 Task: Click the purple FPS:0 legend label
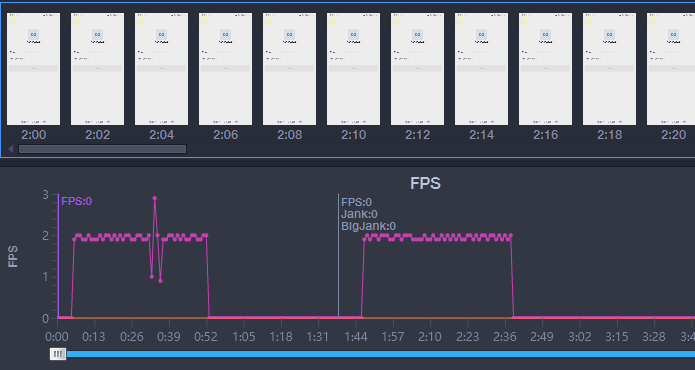[x=76, y=201]
